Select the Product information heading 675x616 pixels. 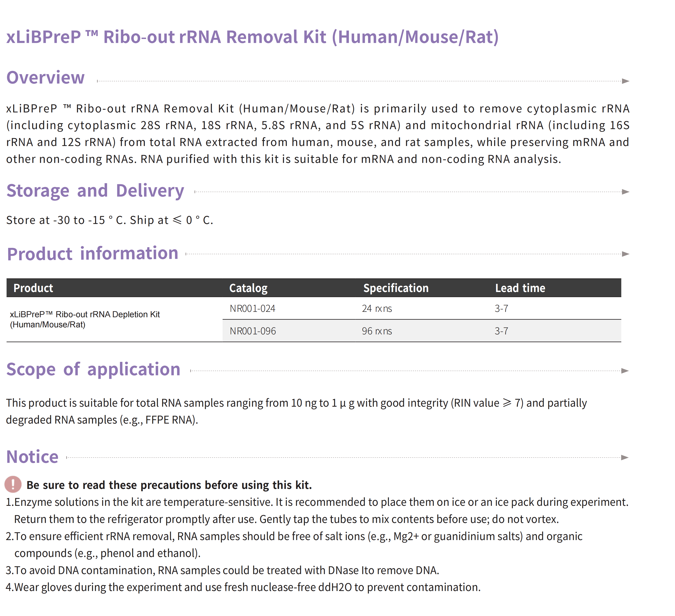(93, 253)
